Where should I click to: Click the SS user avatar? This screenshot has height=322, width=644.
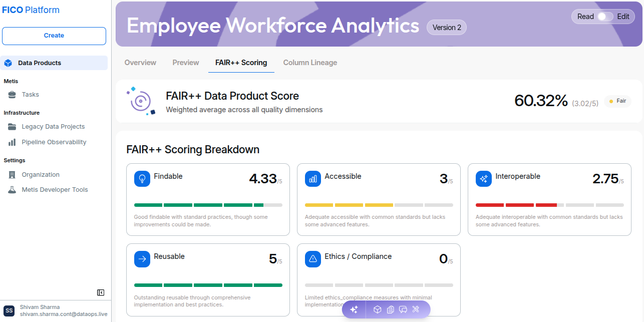[9, 310]
